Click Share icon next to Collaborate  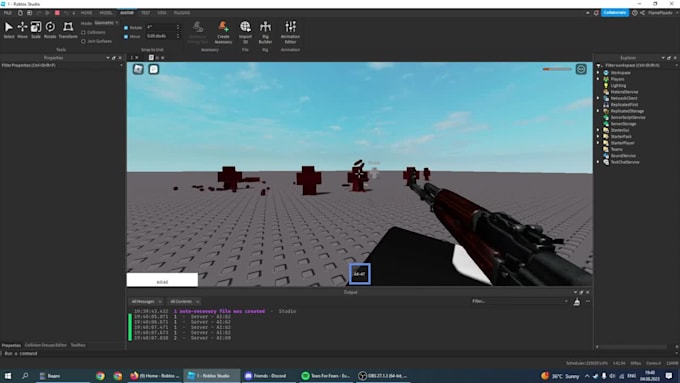pyautogui.click(x=642, y=13)
